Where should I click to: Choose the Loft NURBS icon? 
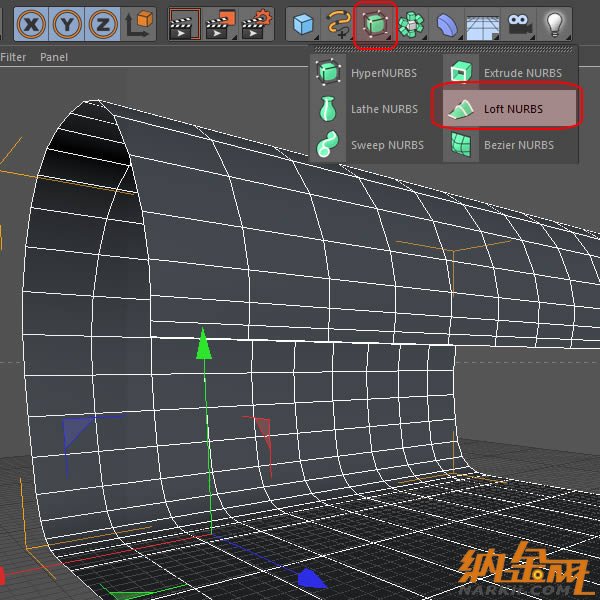[461, 109]
